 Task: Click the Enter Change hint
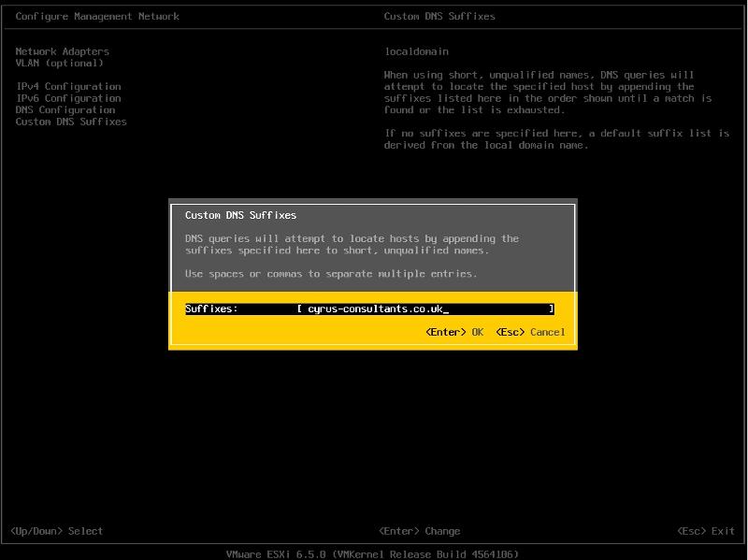click(419, 531)
